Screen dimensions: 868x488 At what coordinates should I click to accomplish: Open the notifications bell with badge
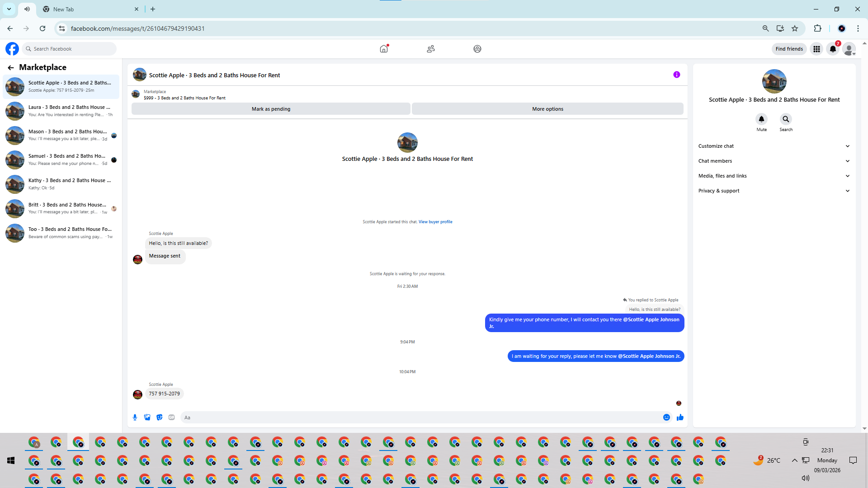pos(833,49)
